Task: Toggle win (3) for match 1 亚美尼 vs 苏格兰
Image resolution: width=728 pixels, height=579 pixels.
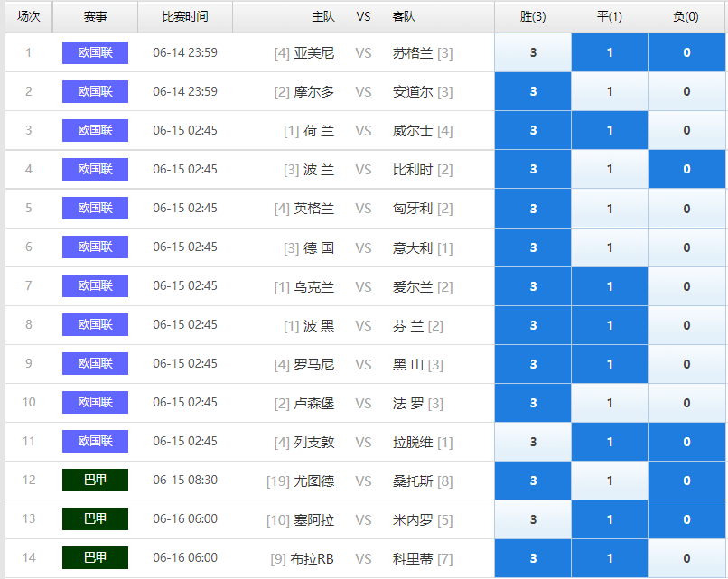Action: [533, 52]
